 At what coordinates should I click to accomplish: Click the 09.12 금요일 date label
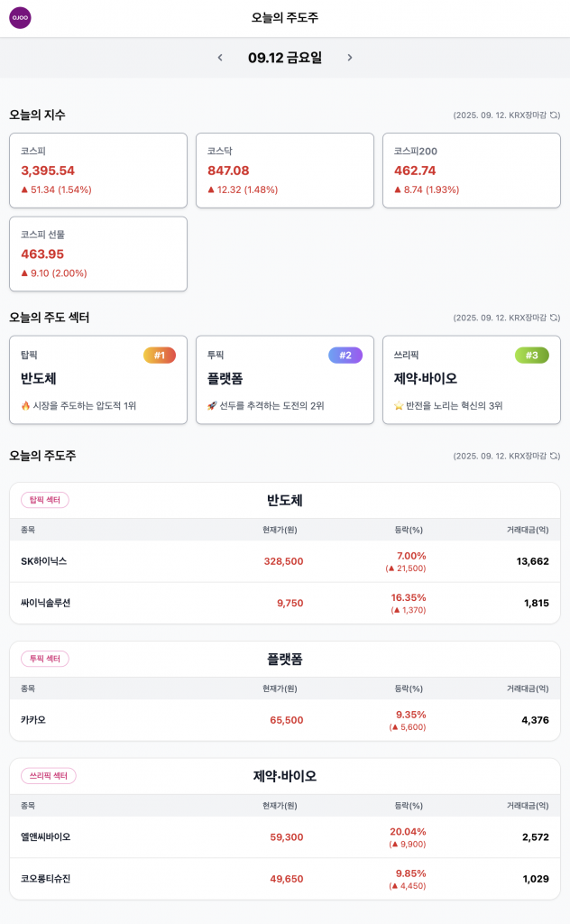285,58
